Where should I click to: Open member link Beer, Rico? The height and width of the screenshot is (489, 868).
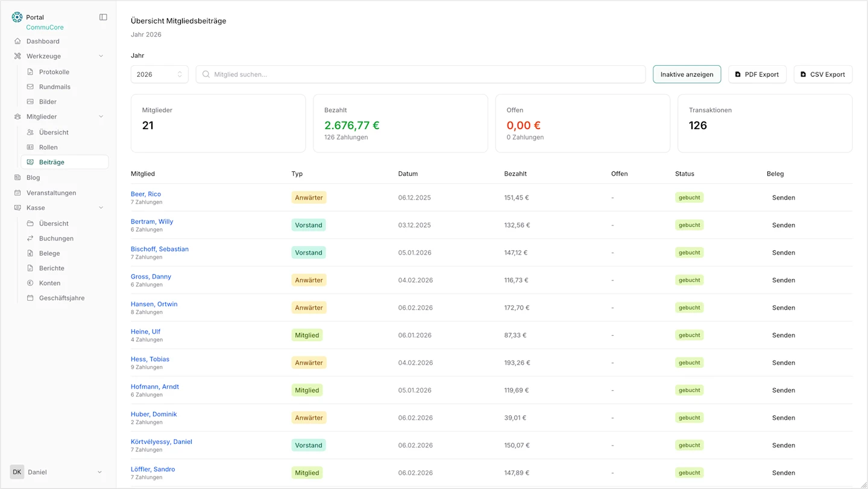[146, 194]
